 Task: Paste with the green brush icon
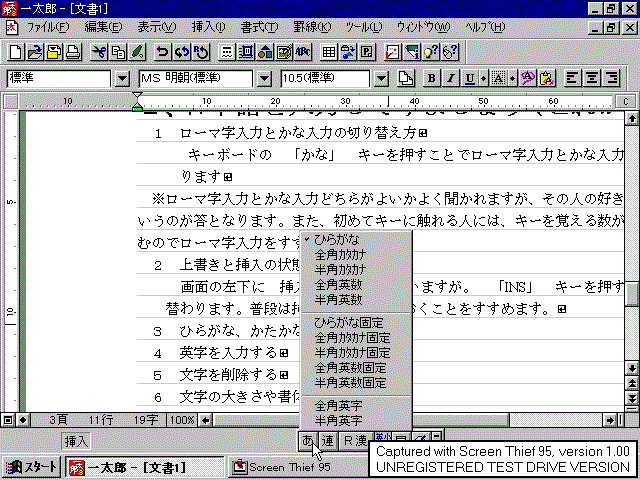point(138,52)
